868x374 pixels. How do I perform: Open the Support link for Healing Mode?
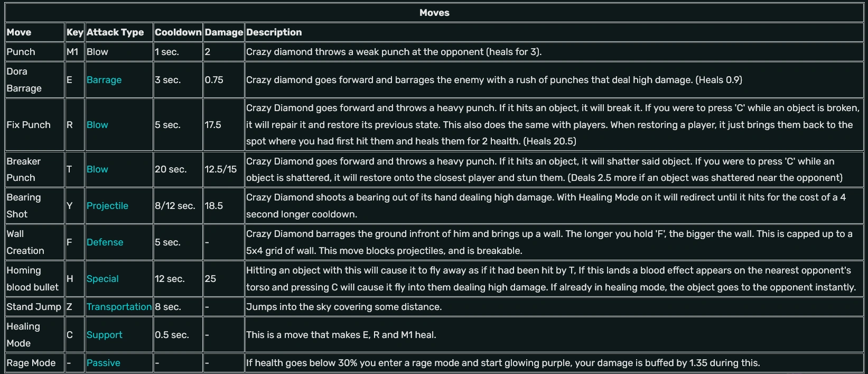104,335
